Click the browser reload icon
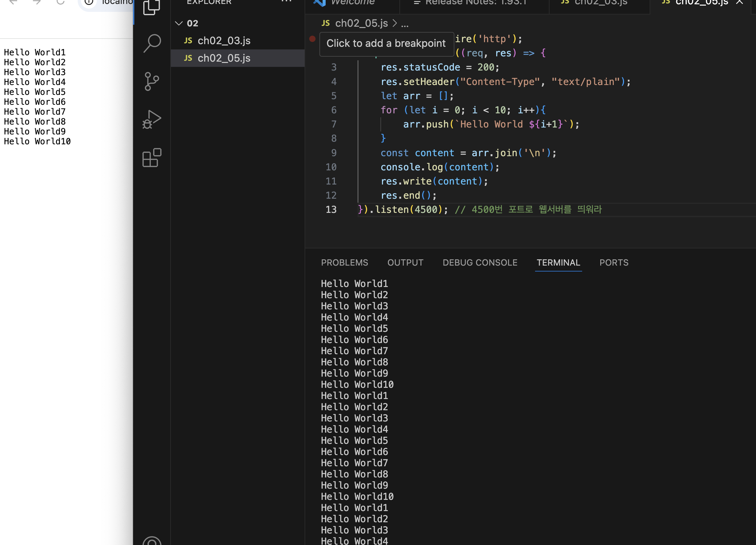The width and height of the screenshot is (756, 545). (60, 2)
